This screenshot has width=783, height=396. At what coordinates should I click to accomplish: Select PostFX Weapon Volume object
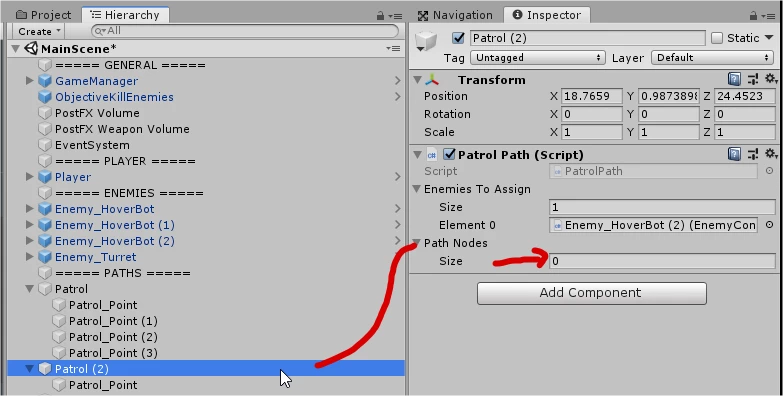point(122,129)
